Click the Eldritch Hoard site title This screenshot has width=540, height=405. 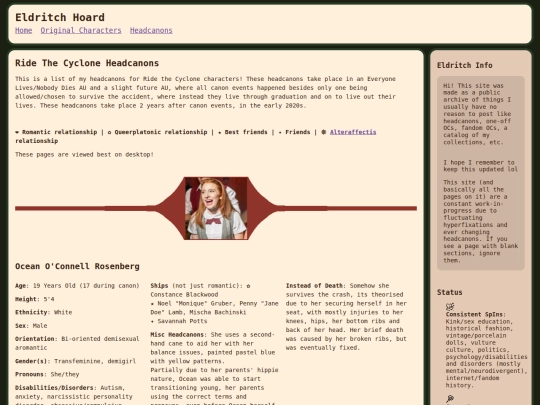(60, 17)
